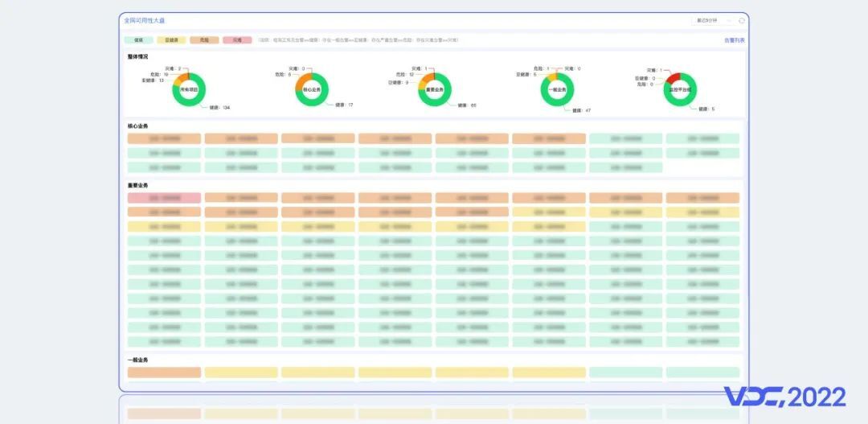This screenshot has height=424, width=868.
Task: Select the red 灾难 legend tag
Action: pos(237,40)
